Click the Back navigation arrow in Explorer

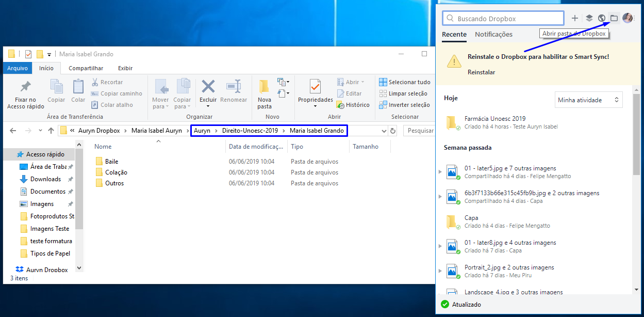coord(13,131)
